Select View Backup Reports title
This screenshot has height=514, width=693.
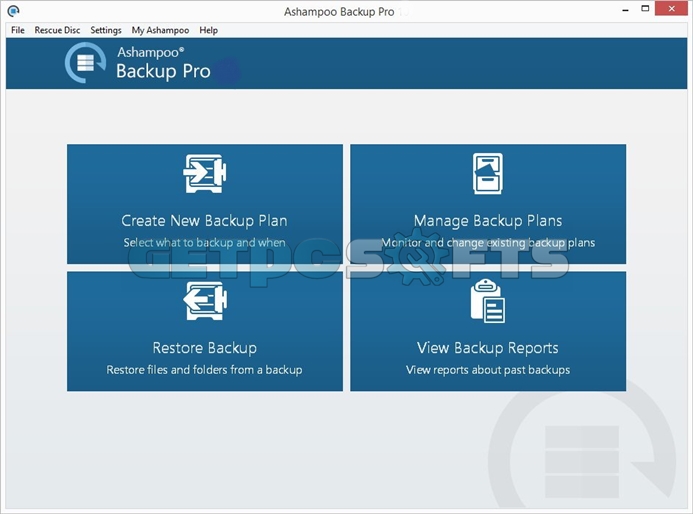tap(487, 348)
